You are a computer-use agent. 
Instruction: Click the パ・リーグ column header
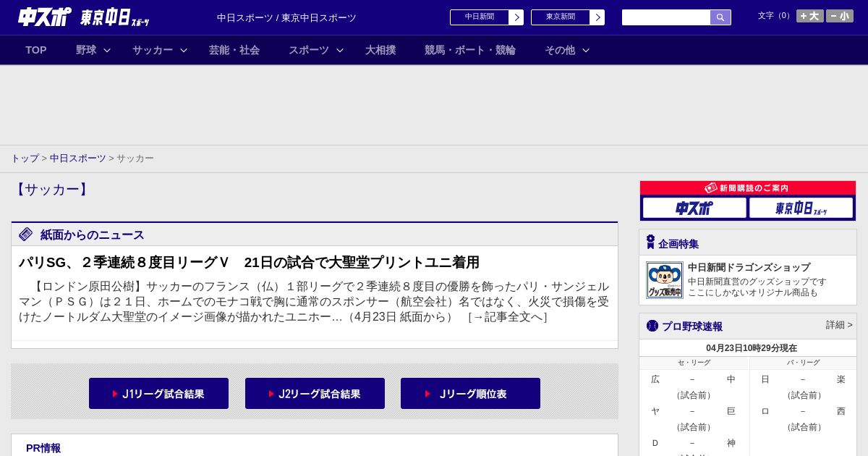(x=803, y=363)
